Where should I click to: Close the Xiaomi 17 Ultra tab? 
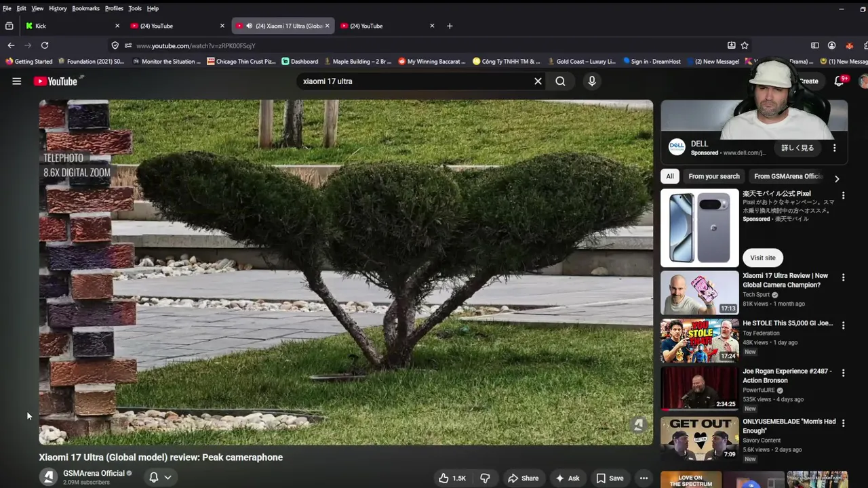327,26
